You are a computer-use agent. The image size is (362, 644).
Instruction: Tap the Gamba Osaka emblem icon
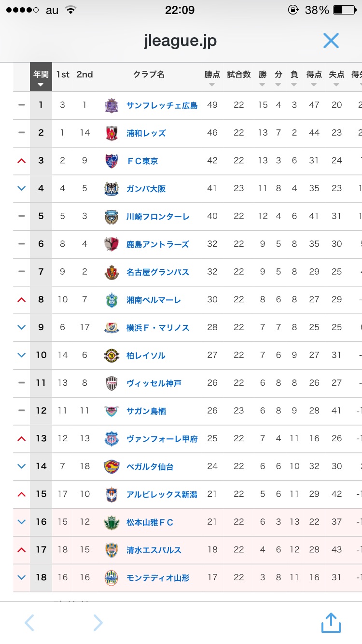tap(111, 189)
